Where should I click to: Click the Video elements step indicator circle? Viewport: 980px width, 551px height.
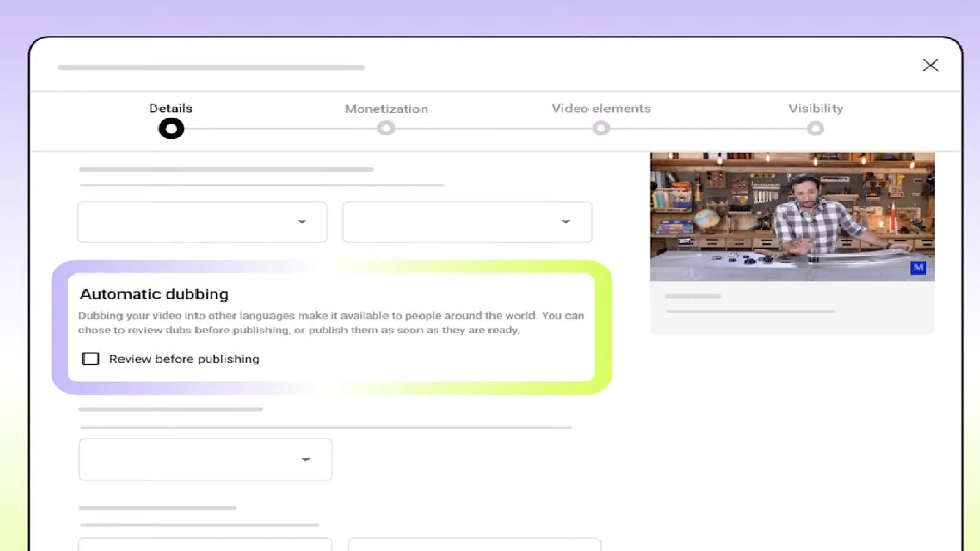point(601,128)
